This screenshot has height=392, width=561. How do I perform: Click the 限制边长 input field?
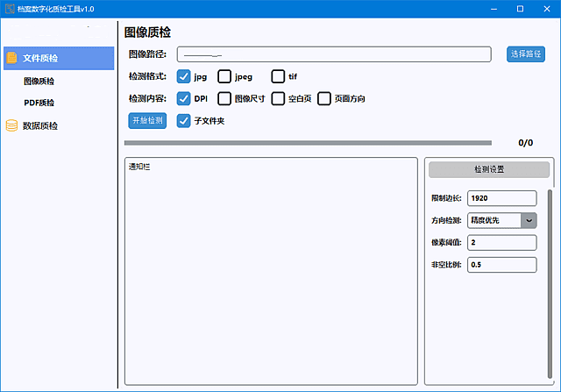click(501, 198)
